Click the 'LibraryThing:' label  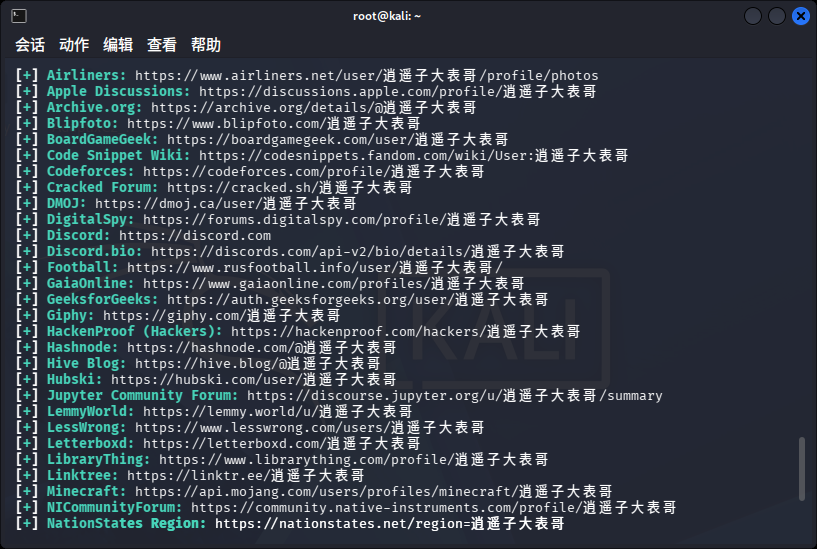98,459
